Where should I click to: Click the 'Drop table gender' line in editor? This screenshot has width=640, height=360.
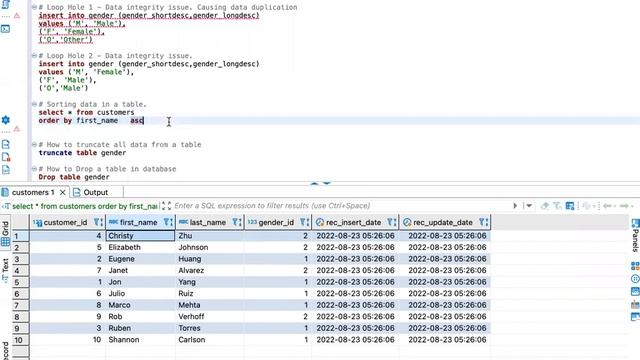point(74,177)
